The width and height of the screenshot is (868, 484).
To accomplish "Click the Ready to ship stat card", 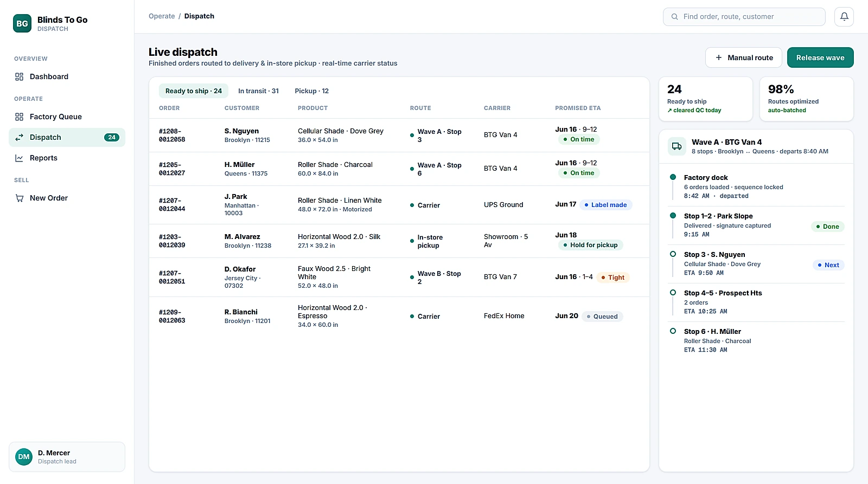I will pos(706,99).
